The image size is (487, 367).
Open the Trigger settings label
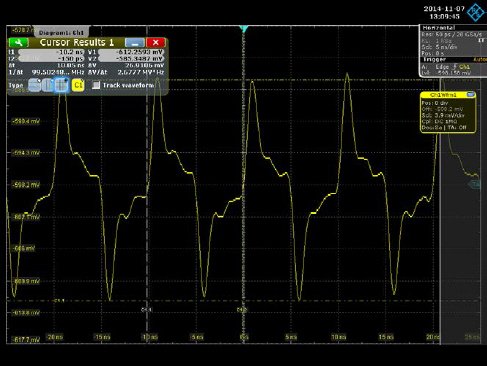click(434, 60)
